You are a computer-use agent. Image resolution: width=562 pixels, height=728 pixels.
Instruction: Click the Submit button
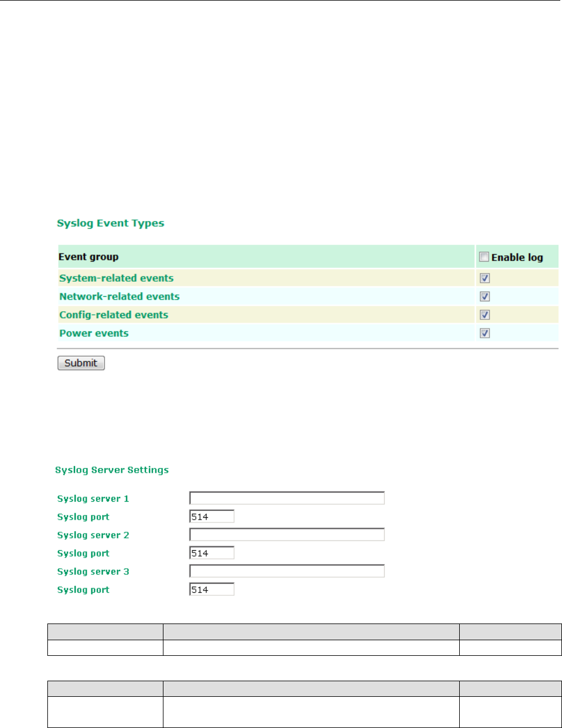tap(81, 363)
